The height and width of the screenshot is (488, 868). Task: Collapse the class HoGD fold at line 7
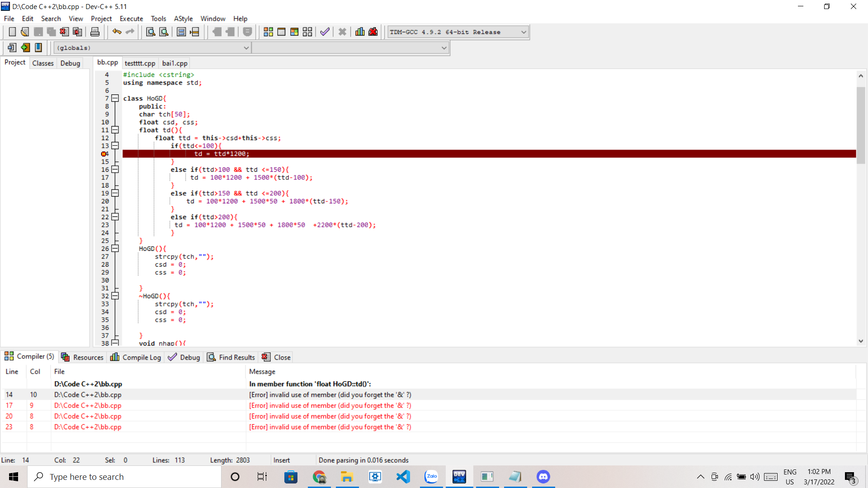click(x=115, y=98)
